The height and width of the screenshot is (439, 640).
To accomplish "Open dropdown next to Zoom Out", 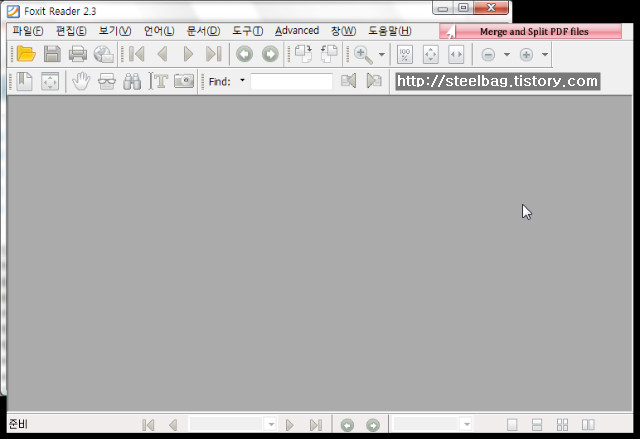I will click(507, 54).
